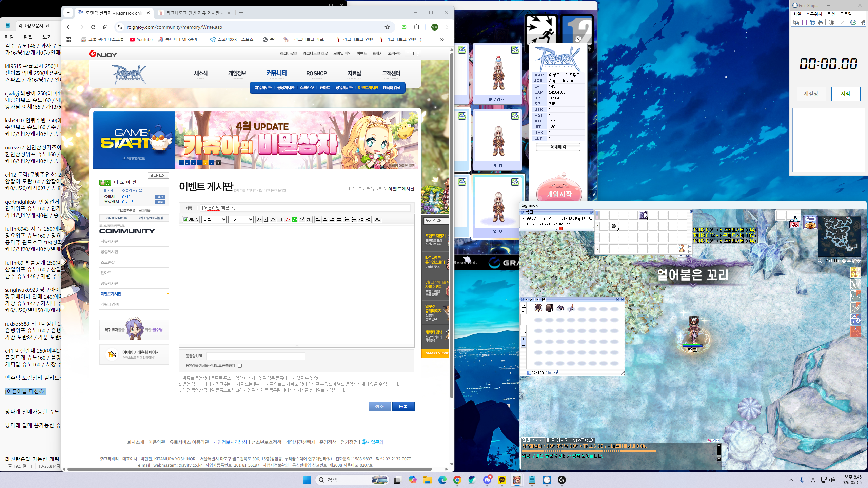Click the 재설정 reset button in Free Stopwatch

tap(811, 94)
